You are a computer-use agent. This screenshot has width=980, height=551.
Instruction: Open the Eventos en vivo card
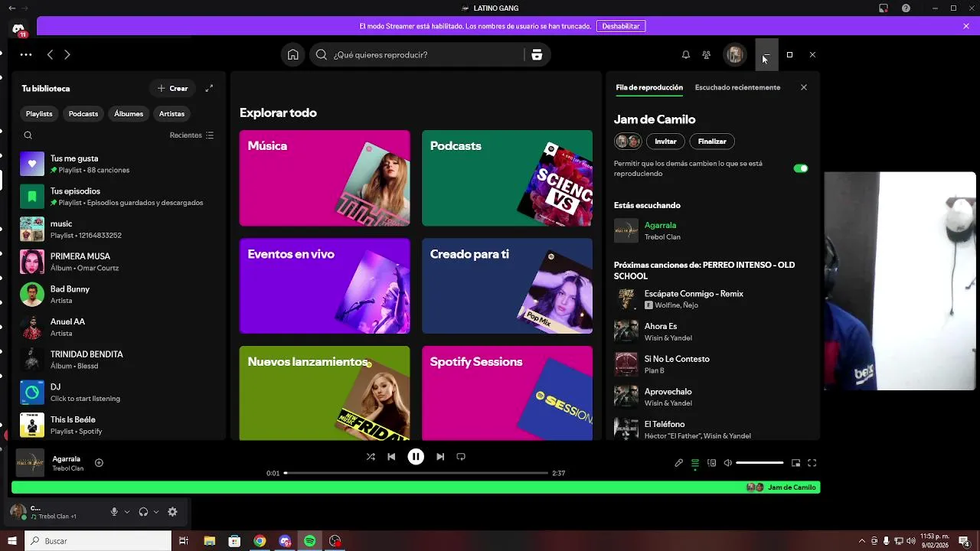coord(325,286)
